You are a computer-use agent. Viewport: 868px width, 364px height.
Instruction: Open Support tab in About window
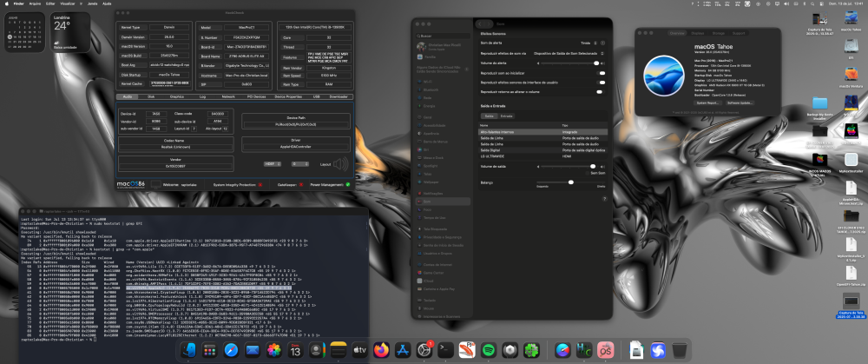[x=739, y=33]
